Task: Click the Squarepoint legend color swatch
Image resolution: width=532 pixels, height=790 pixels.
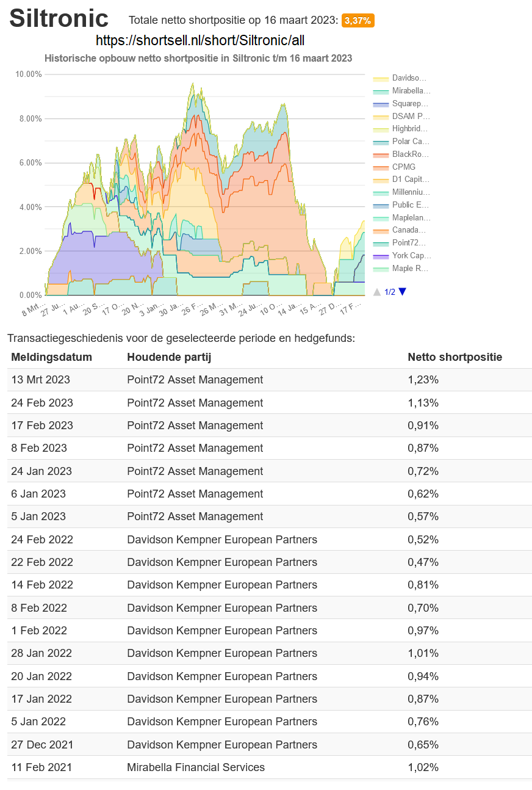Action: (381, 104)
